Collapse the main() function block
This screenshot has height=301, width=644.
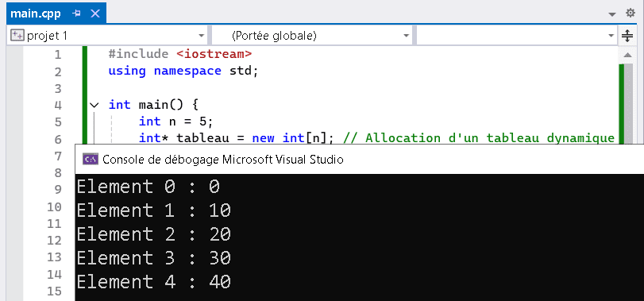[x=94, y=105]
